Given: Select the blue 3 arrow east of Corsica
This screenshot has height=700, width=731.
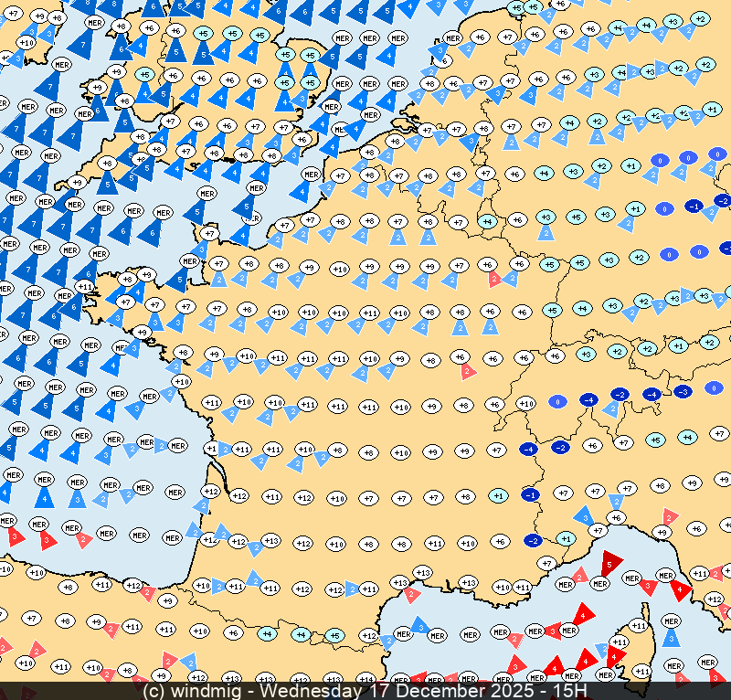Looking at the screenshot, I should [672, 636].
